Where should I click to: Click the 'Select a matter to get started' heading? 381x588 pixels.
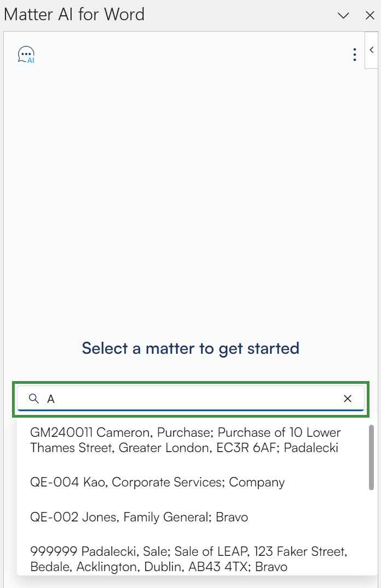(190, 348)
